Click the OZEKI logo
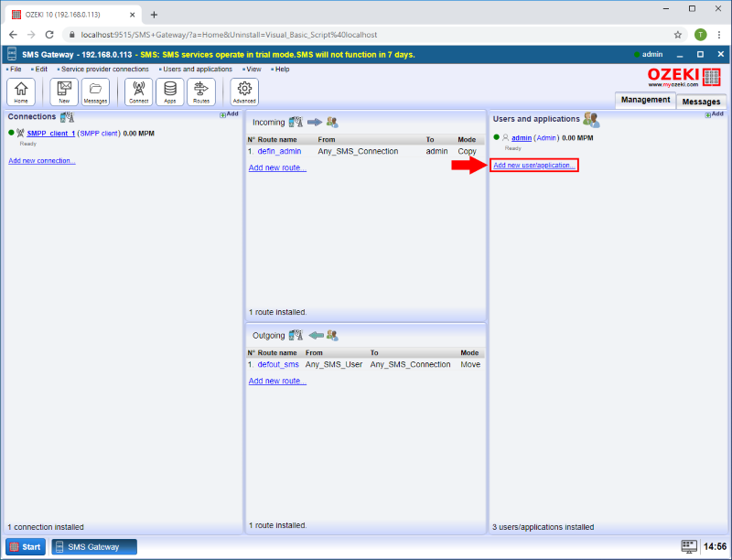Screen dimensions: 732x560 coord(684,78)
